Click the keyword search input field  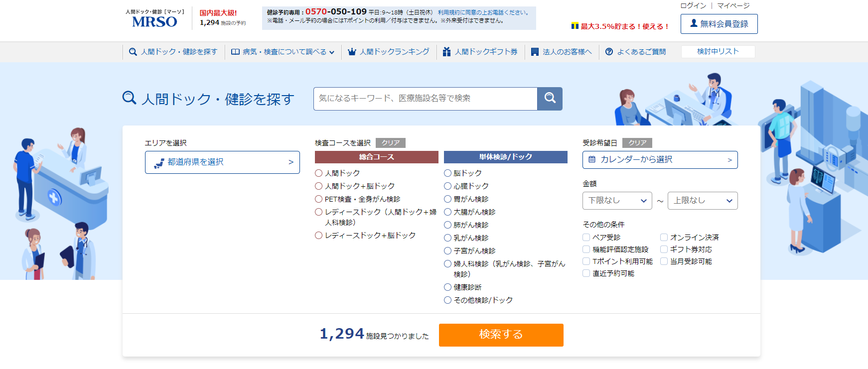(426, 99)
